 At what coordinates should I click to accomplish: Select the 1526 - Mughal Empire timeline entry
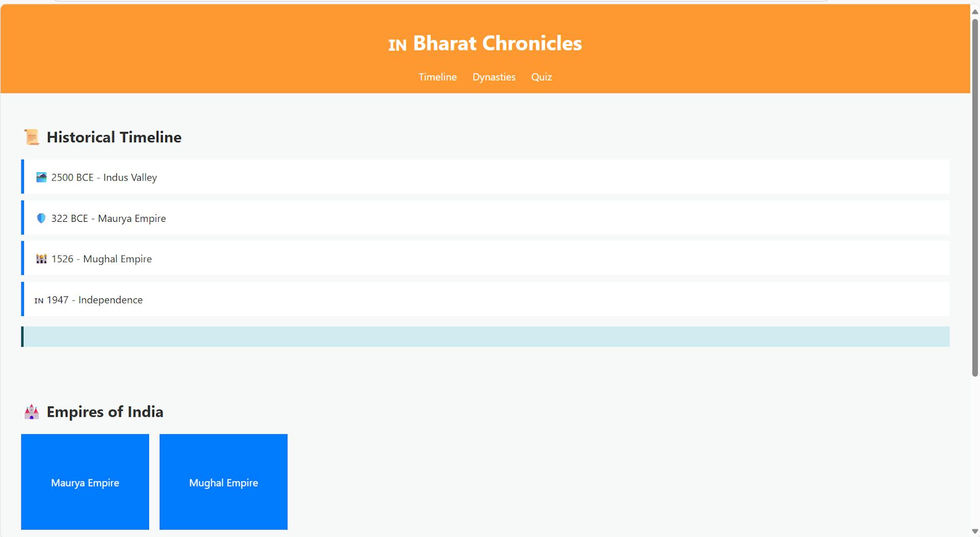[485, 258]
